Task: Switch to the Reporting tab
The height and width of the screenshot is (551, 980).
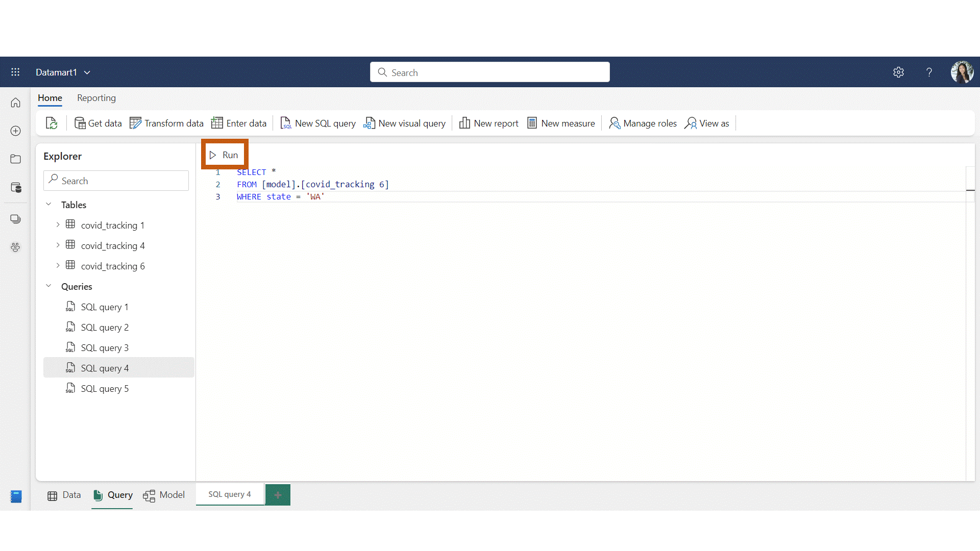Action: click(x=96, y=98)
